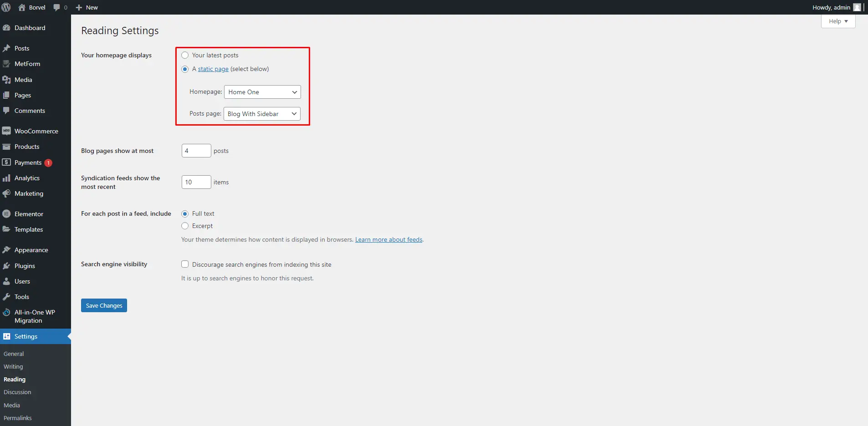Open the Discussion settings submenu

click(x=17, y=392)
